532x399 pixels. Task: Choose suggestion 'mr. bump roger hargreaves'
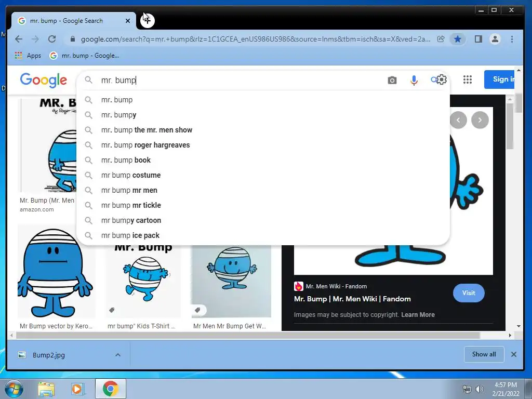263,145
